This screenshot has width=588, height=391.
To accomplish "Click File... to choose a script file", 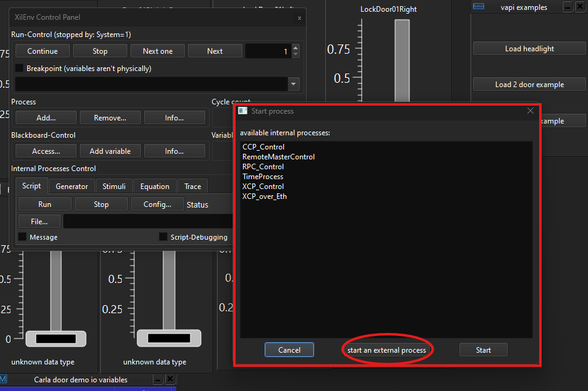I will click(39, 221).
